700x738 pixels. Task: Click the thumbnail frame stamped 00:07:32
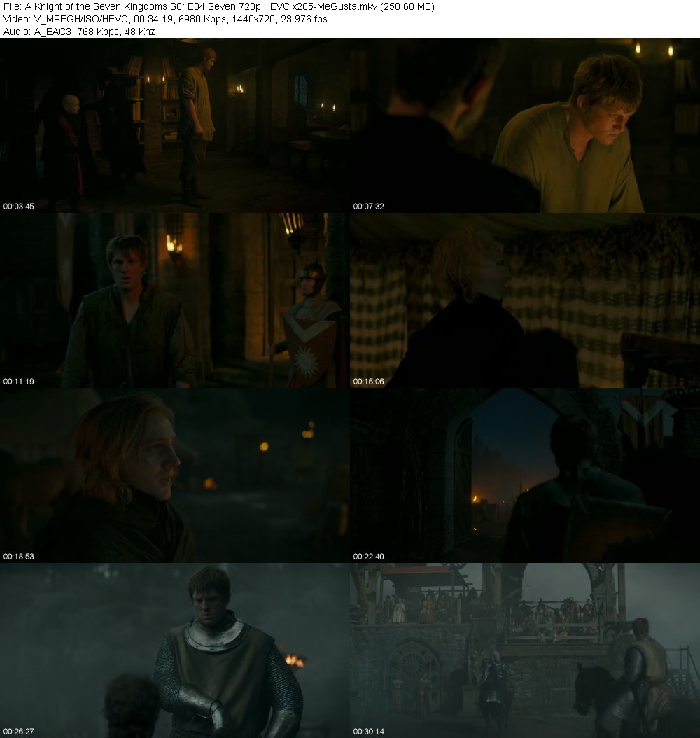[x=525, y=125]
